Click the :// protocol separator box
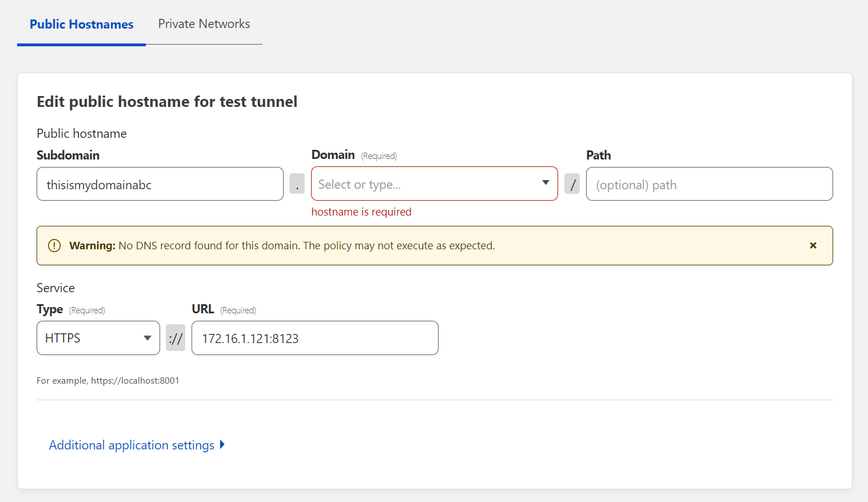Viewport: 868px width, 502px height. pyautogui.click(x=176, y=338)
